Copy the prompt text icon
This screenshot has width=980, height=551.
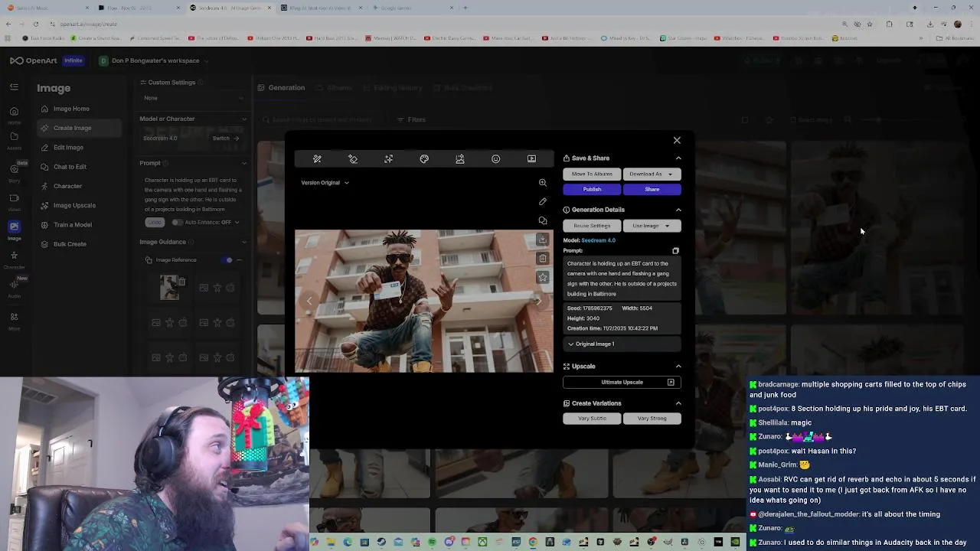pyautogui.click(x=675, y=250)
